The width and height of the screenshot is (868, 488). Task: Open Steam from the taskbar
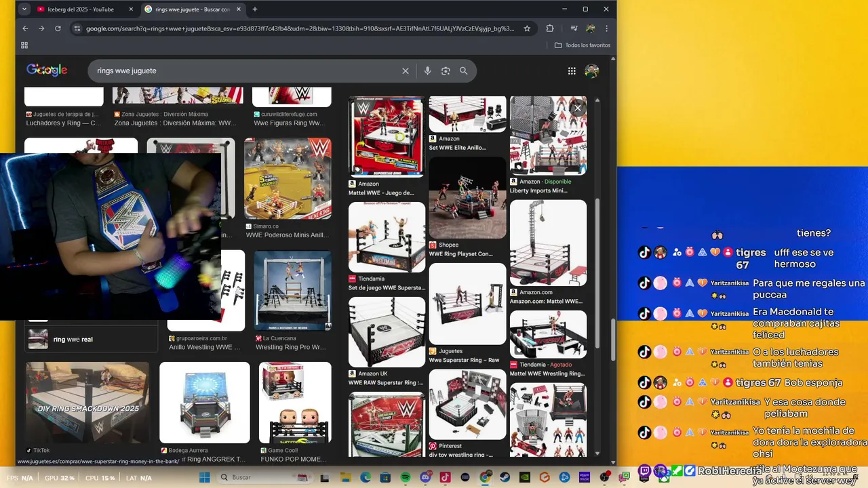click(x=505, y=477)
